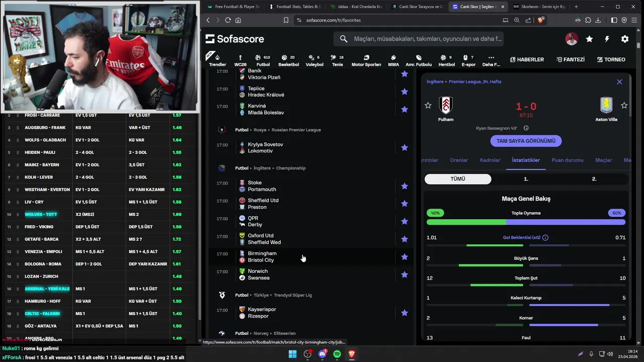This screenshot has height=362, width=644.
Task: Open the Windows Start menu
Action: tap(292, 354)
